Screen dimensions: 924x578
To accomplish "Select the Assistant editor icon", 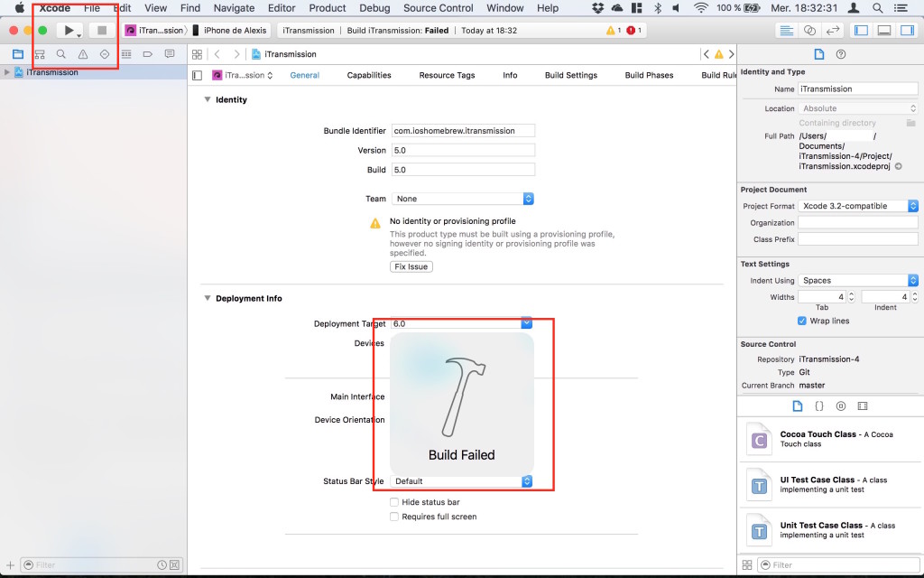I will (x=809, y=31).
